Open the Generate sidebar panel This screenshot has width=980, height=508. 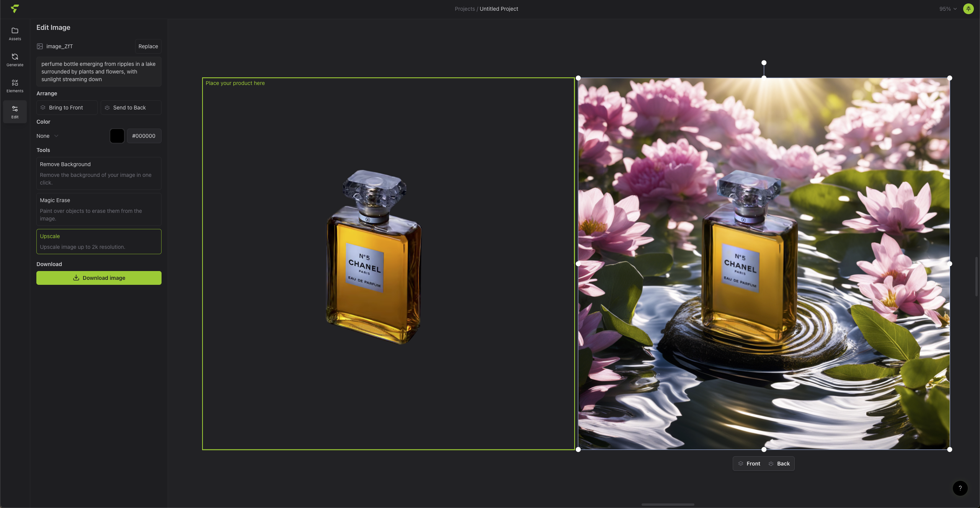tap(15, 60)
